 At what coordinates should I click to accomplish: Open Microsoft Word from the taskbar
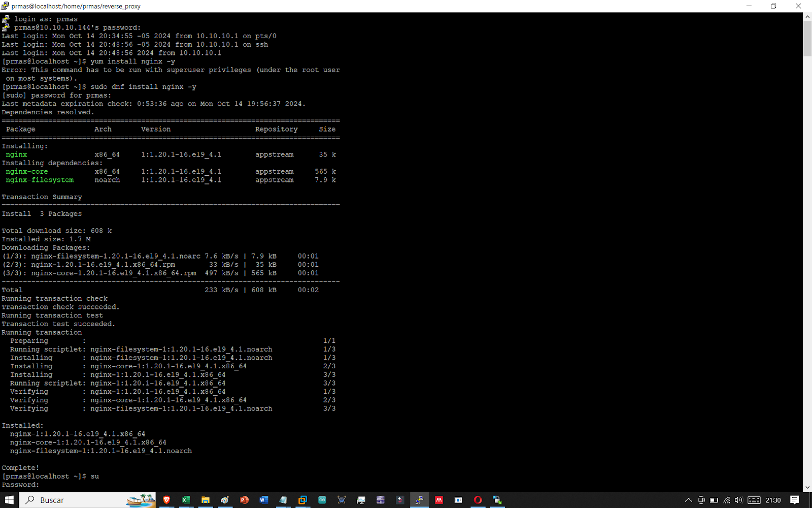264,500
